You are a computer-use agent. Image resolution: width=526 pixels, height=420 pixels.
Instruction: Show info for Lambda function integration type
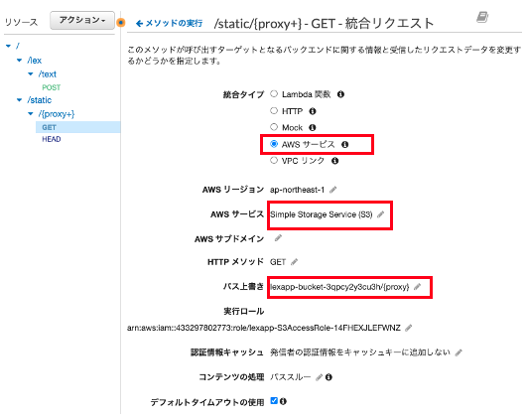coord(340,94)
